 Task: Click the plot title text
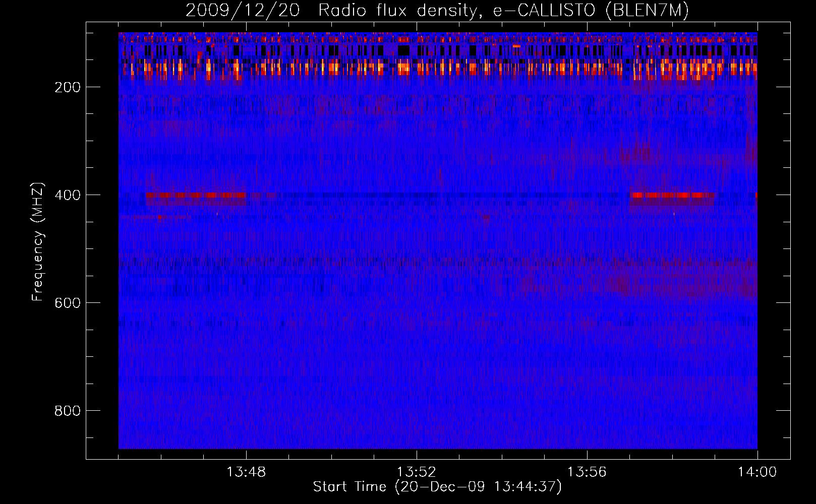coord(437,10)
